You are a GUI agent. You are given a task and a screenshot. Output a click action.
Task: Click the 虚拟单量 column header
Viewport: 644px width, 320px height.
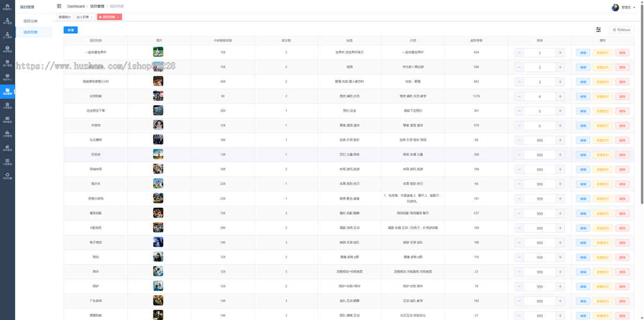[476, 40]
